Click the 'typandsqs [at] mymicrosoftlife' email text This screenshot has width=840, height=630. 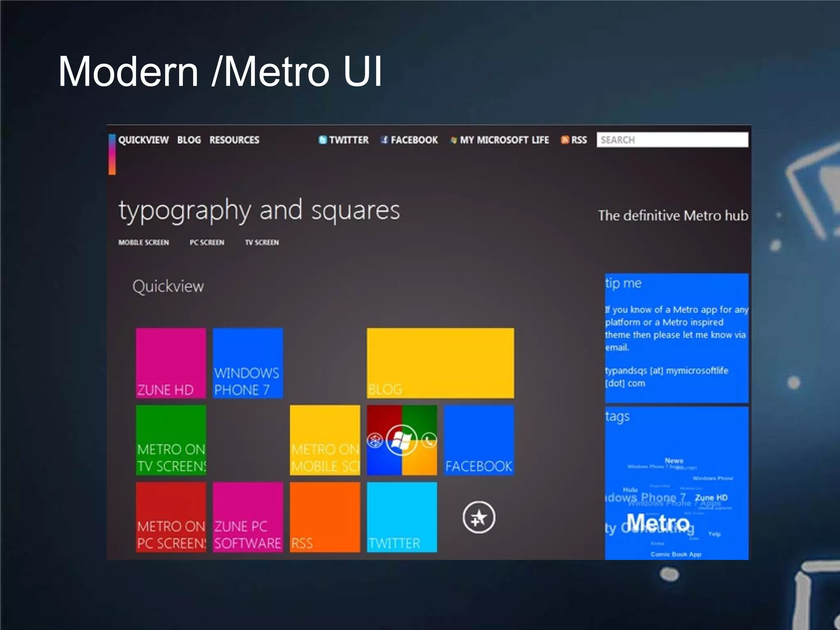667,370
